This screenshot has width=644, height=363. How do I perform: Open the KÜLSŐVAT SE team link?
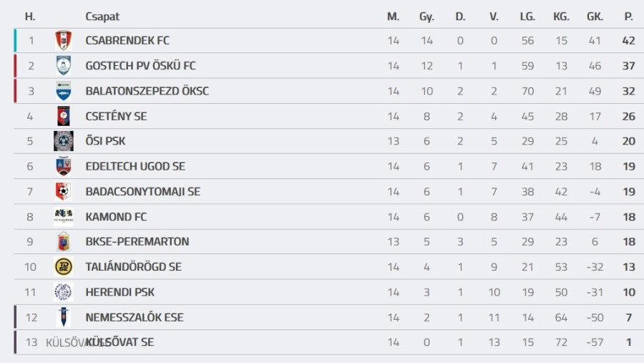point(119,342)
